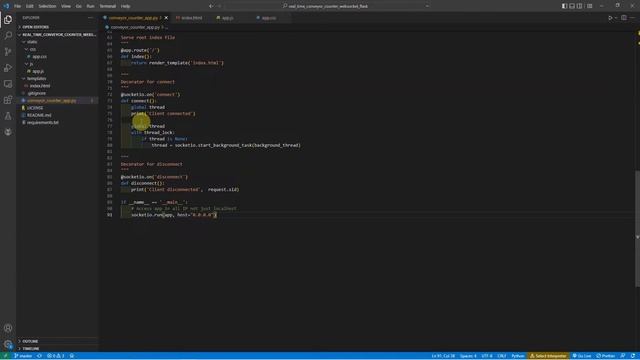Screen dimensions: 640x360
Task: Open the Search view in activity bar
Action: (x=8, y=36)
